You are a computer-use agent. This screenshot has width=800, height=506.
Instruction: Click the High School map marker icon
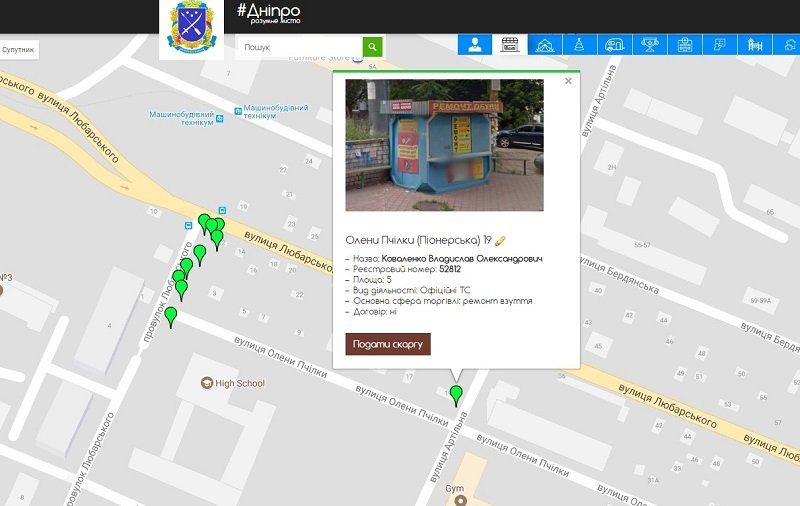pyautogui.click(x=207, y=383)
